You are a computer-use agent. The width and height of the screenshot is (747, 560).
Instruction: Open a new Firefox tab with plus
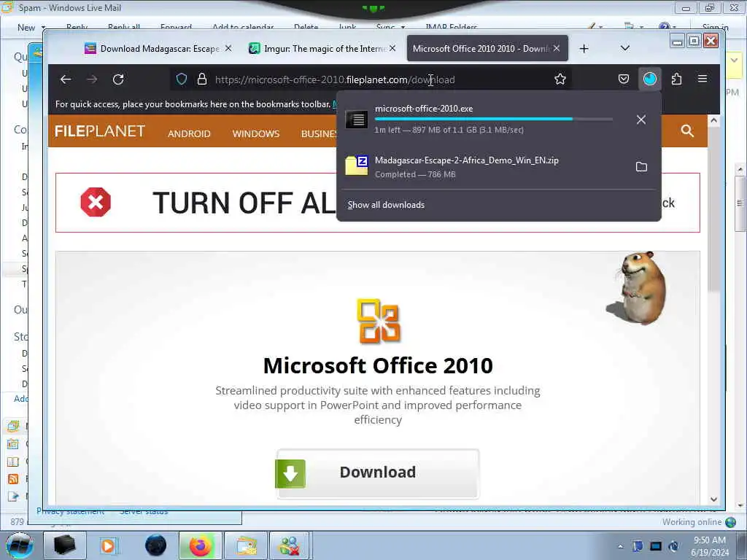click(584, 49)
